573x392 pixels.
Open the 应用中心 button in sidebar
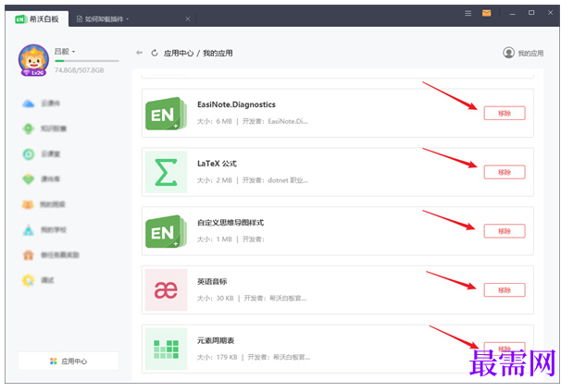coord(69,361)
